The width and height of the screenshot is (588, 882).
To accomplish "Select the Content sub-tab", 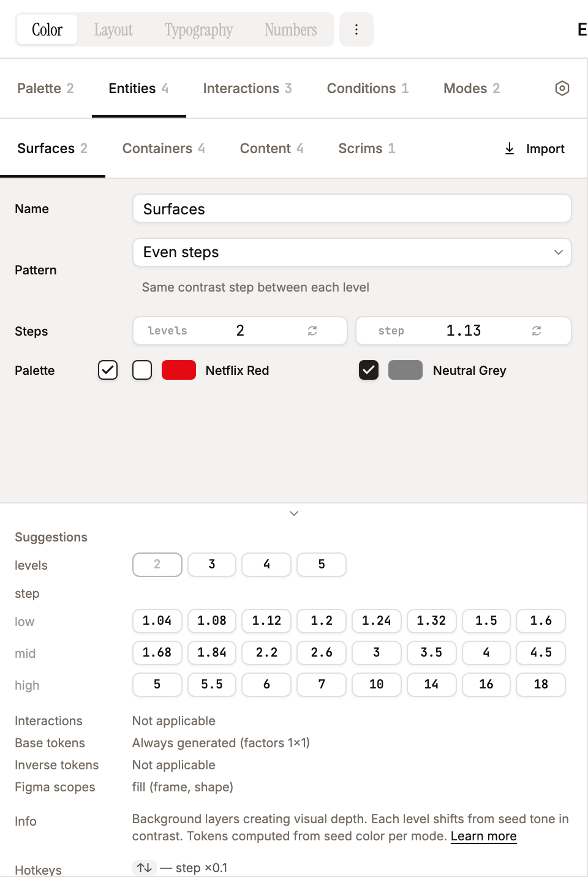I will tap(271, 148).
